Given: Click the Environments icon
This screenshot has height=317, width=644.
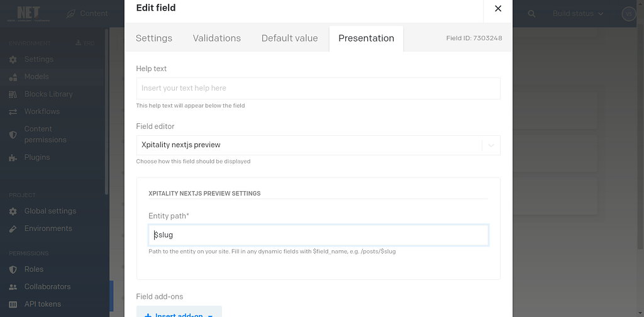Looking at the screenshot, I should [x=13, y=229].
